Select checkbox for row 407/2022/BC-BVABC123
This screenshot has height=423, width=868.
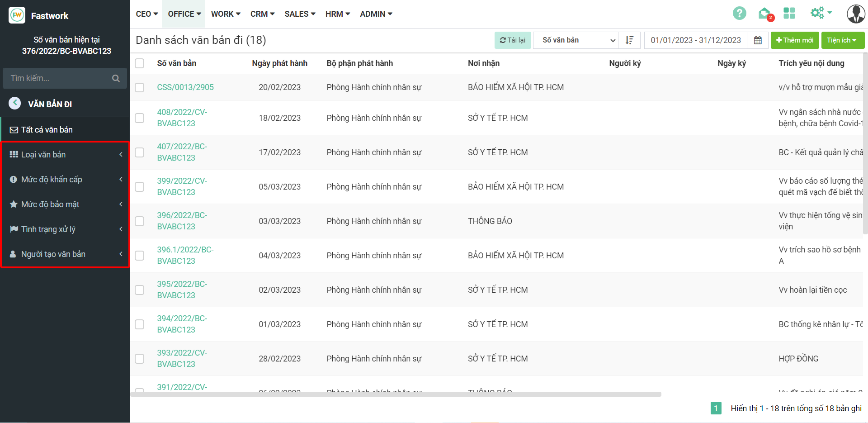[140, 152]
